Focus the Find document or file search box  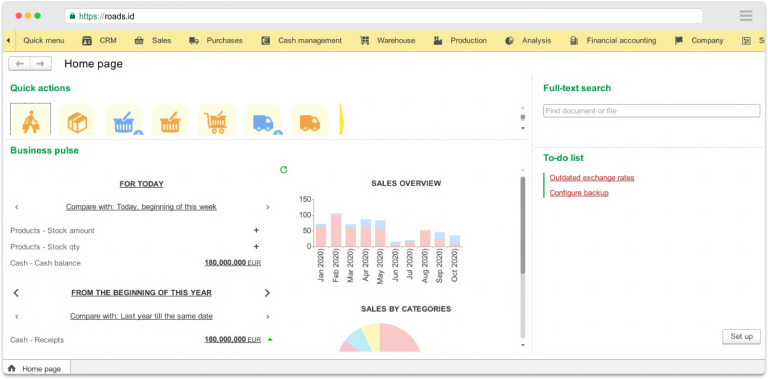point(651,111)
